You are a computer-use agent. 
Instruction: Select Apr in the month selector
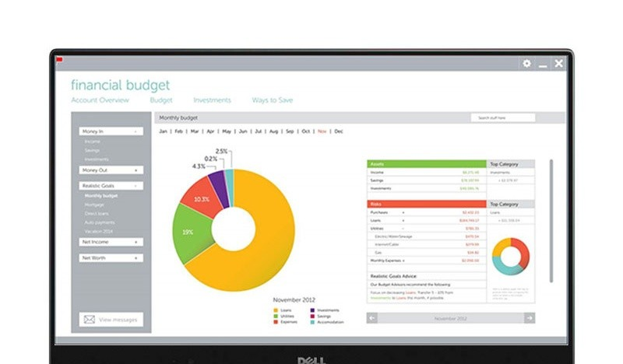click(x=210, y=131)
